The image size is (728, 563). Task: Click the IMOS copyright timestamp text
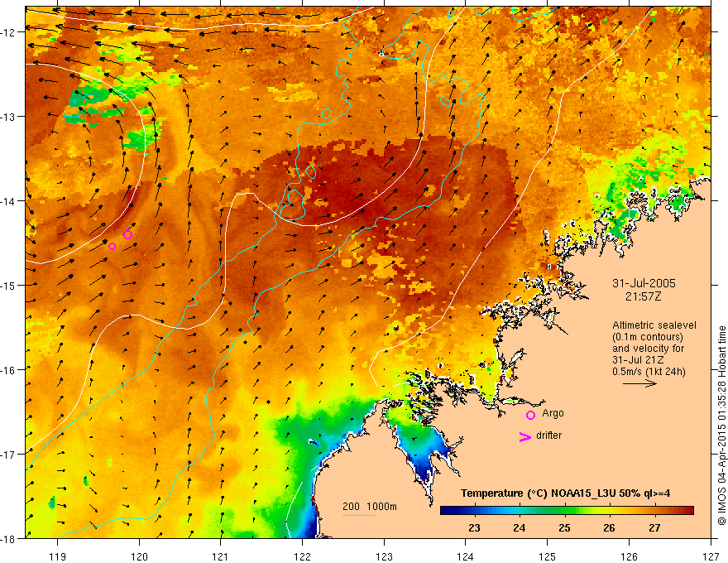(x=721, y=425)
